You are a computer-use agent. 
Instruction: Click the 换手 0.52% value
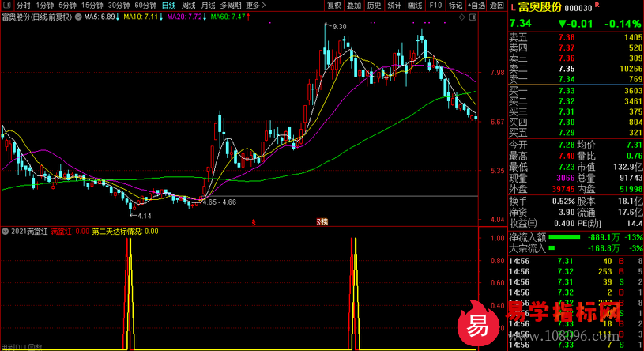tap(563, 202)
